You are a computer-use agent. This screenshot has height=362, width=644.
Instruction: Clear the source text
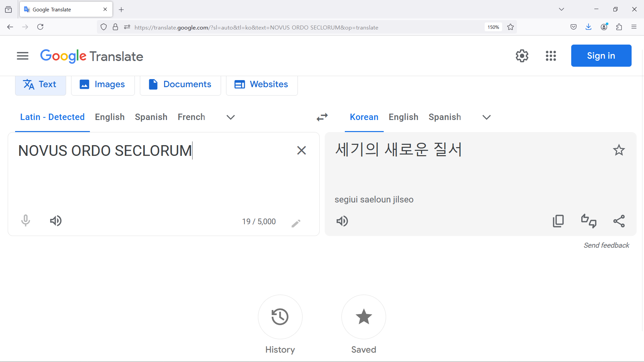[301, 150]
